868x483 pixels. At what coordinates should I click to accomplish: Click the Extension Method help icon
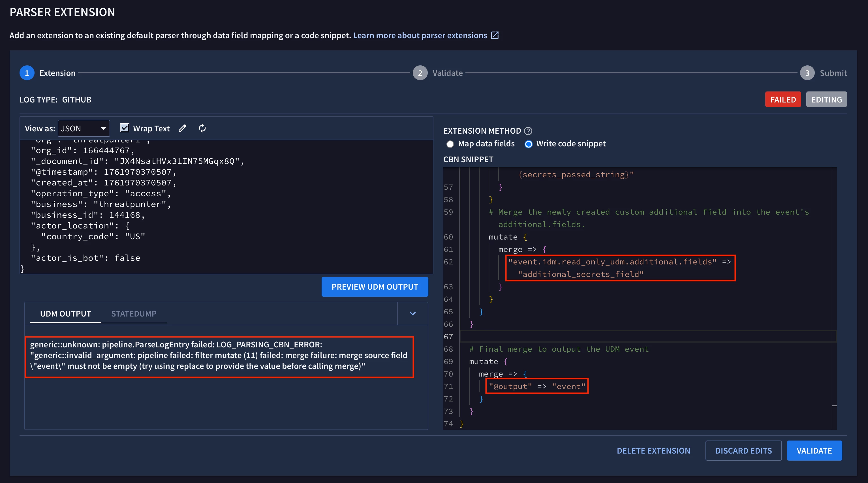pos(528,131)
